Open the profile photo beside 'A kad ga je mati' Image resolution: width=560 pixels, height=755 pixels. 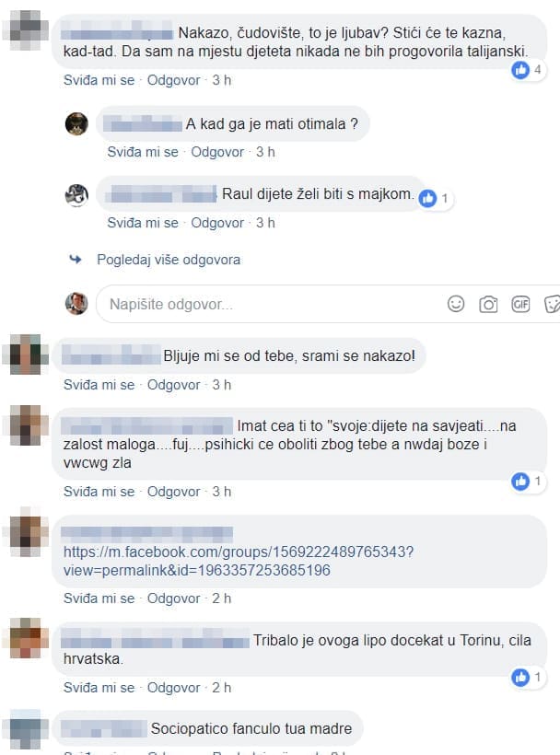click(76, 123)
